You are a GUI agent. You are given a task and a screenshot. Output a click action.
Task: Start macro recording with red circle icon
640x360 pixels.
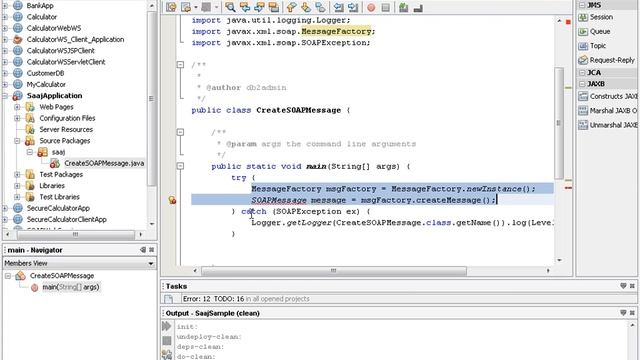[x=371, y=7]
